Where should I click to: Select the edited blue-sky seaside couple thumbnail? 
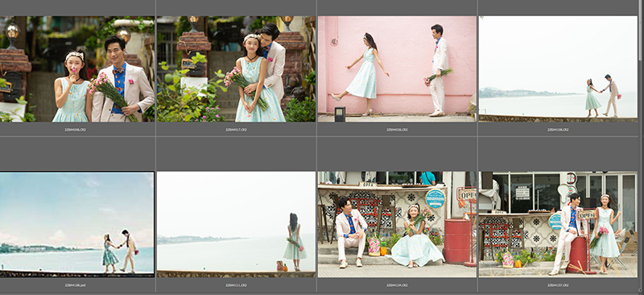(x=76, y=224)
